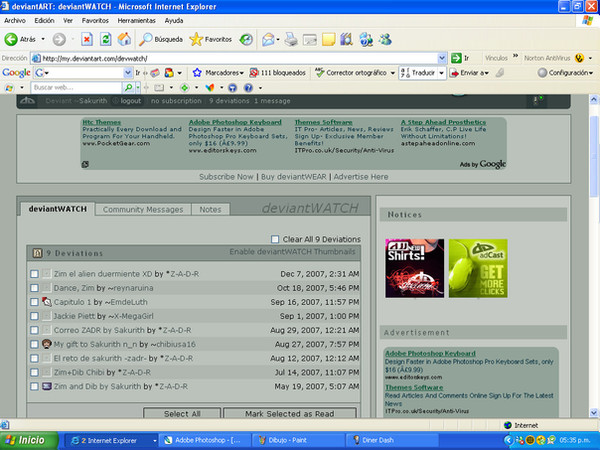Click the Deviations section header icon
The image size is (600, 450).
pyautogui.click(x=37, y=253)
